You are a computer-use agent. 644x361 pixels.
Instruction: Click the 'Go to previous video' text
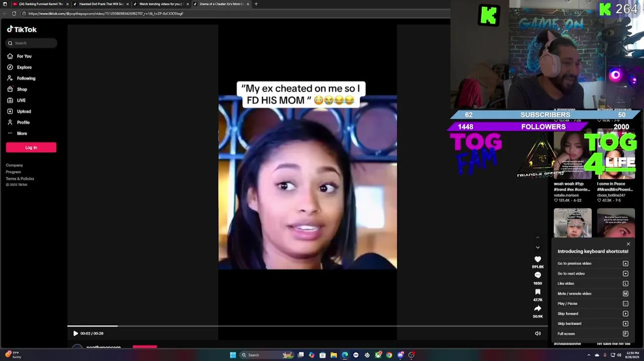[574, 263]
